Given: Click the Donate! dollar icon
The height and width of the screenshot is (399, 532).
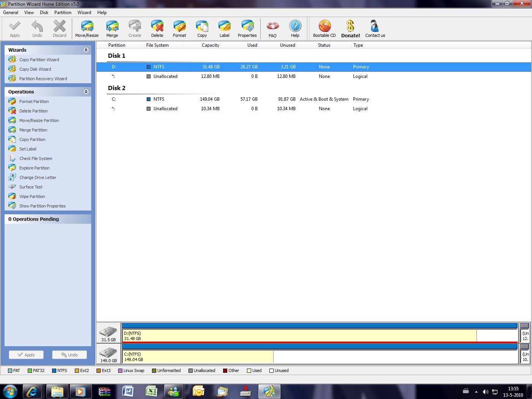Looking at the screenshot, I should click(350, 29).
